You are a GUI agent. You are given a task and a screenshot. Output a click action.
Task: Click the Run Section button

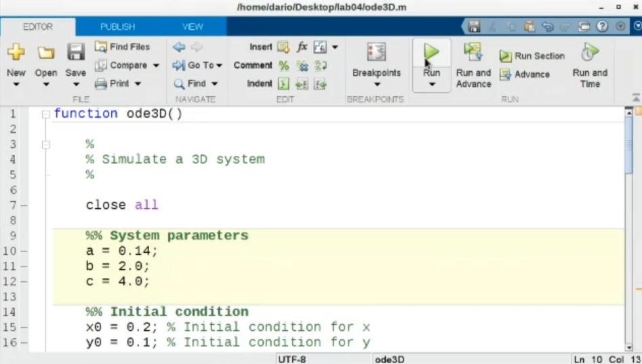(532, 56)
